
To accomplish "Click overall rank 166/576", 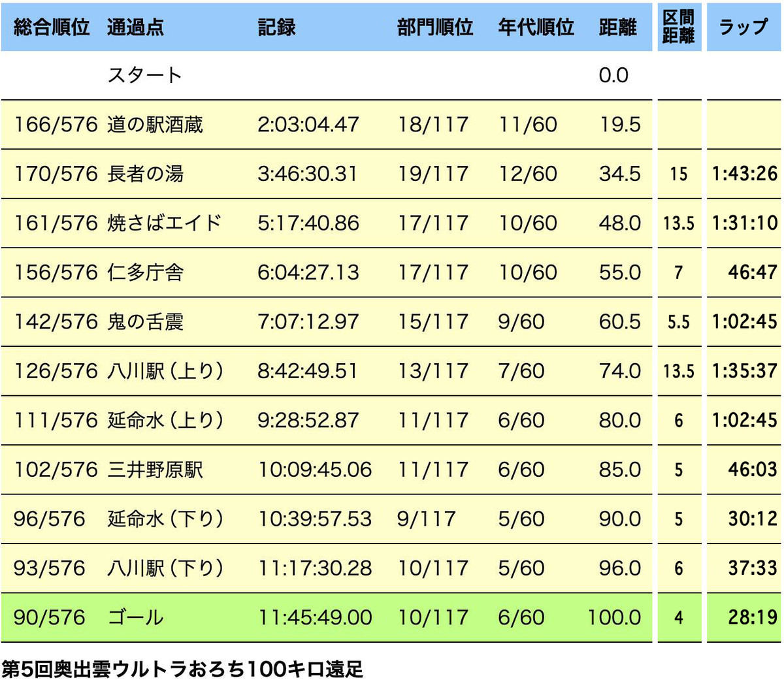I will [x=56, y=125].
